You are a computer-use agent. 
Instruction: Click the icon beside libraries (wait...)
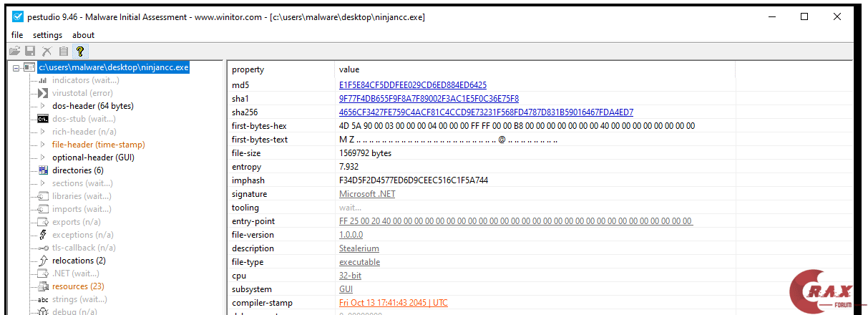point(43,196)
